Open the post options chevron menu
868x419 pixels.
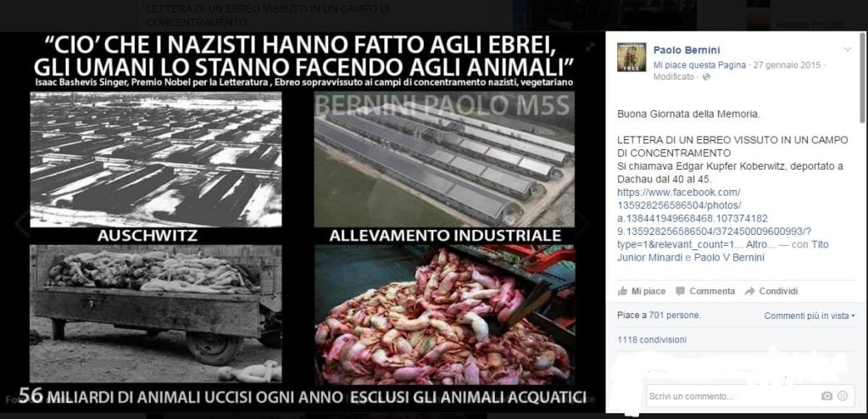coord(847,50)
